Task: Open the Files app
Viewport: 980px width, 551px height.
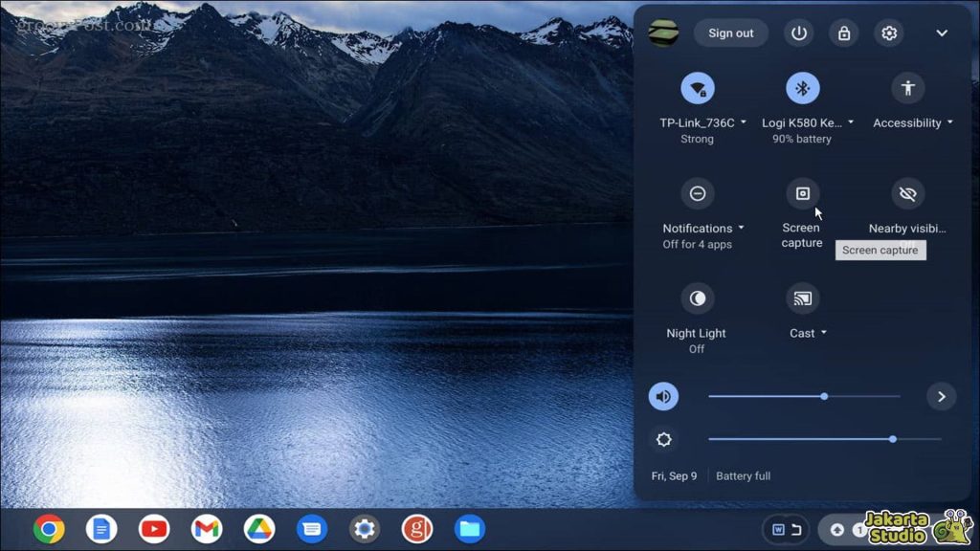Action: click(469, 528)
